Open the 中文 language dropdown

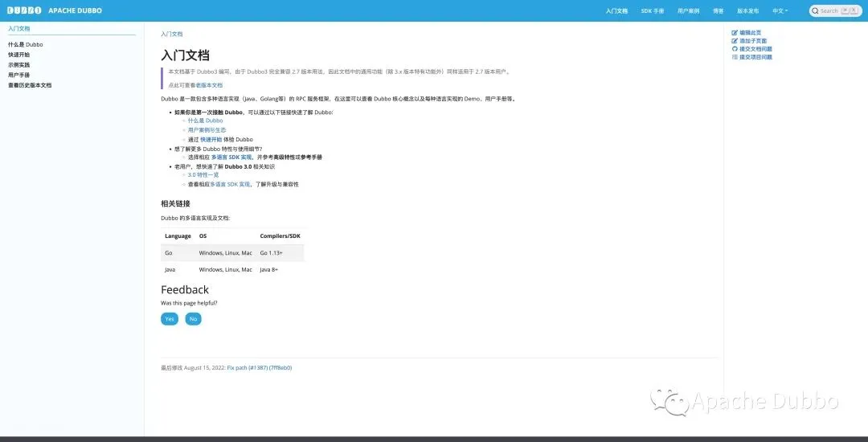click(x=780, y=11)
